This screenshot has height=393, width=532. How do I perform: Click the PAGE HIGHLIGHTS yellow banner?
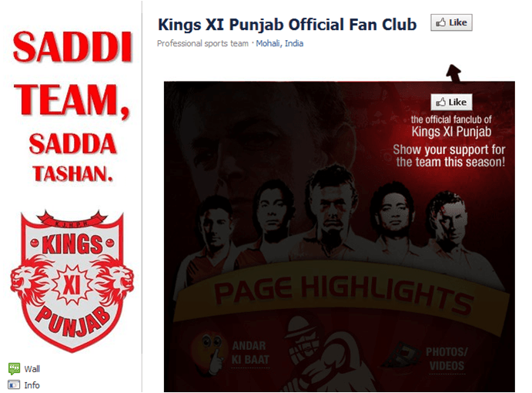(341, 291)
